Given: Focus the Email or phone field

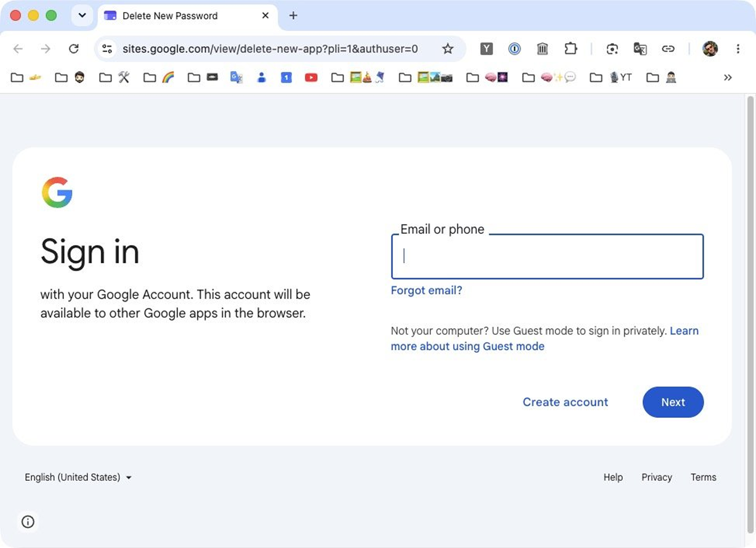Looking at the screenshot, I should [x=547, y=256].
